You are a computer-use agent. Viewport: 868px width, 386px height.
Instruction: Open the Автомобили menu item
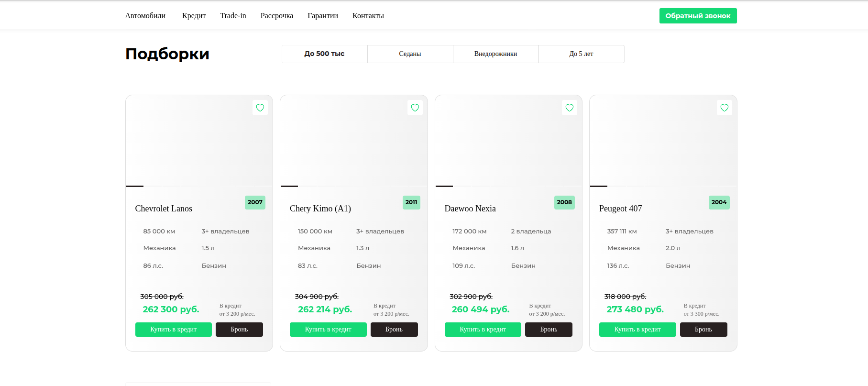point(145,16)
